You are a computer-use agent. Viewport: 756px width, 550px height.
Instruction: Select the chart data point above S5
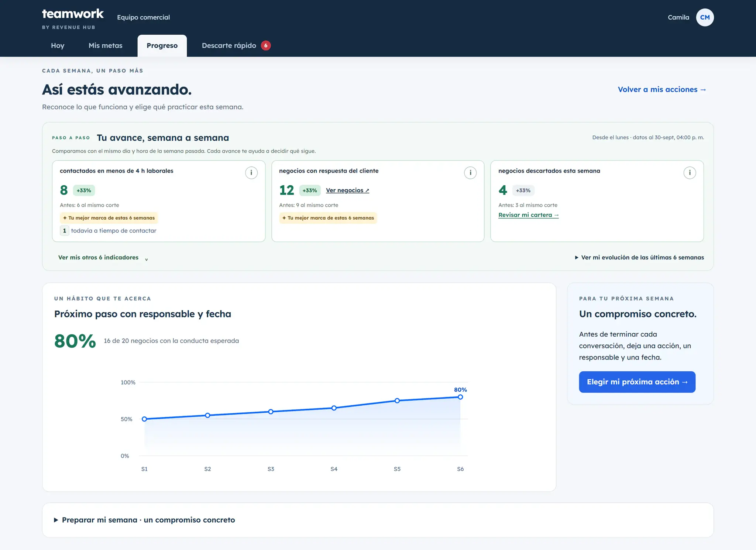(397, 401)
